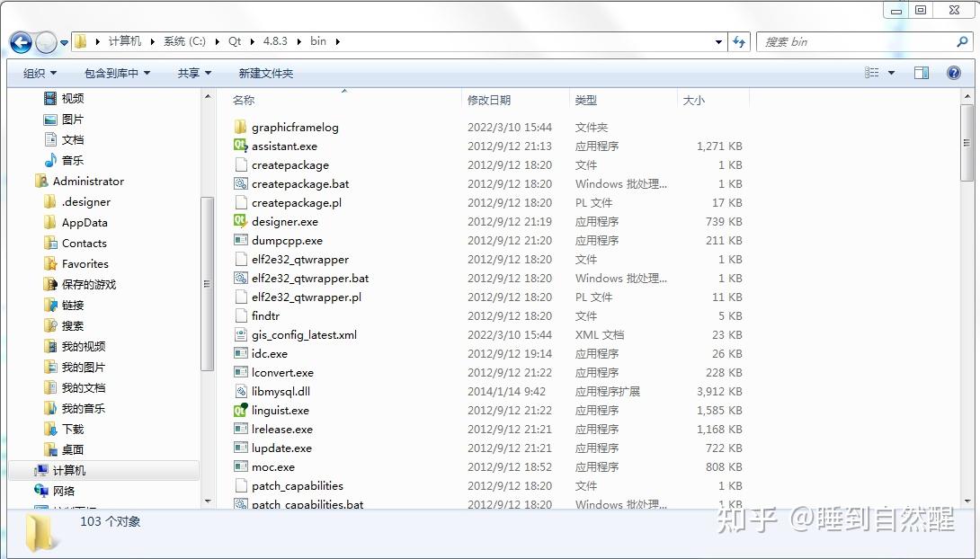Click the linguist.exe Qt icon
980x559 pixels.
tap(240, 410)
